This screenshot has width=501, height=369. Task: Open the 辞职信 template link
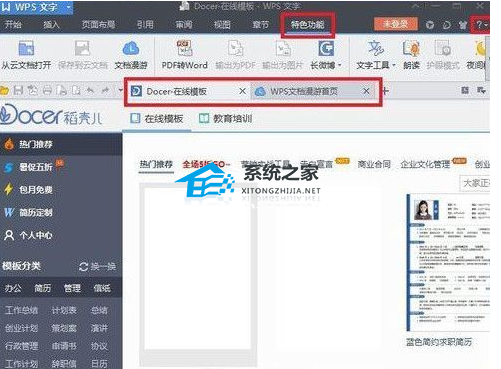(64, 364)
